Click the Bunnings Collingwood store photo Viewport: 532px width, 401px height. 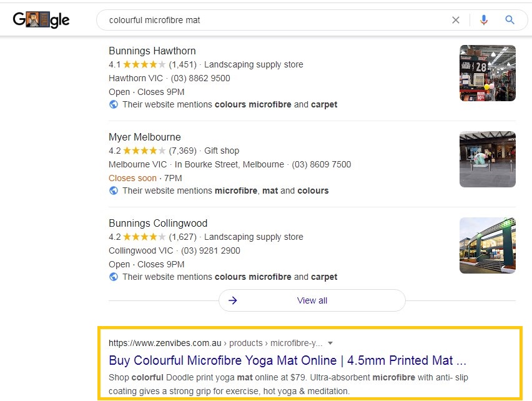(487, 245)
